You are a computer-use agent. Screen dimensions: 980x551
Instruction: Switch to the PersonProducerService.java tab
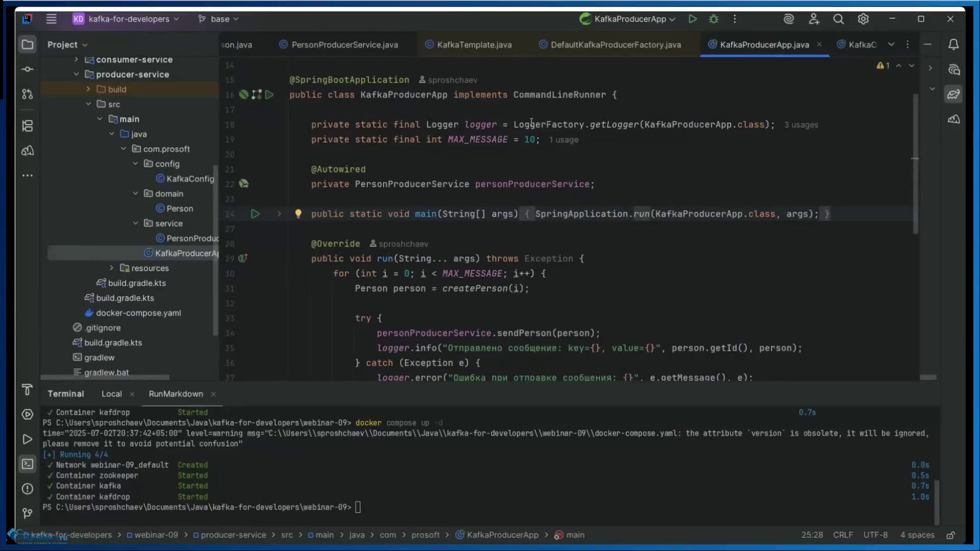pos(345,45)
